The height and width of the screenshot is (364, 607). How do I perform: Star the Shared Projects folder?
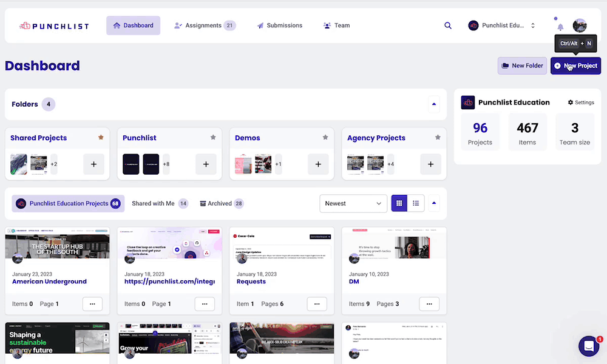[101, 137]
